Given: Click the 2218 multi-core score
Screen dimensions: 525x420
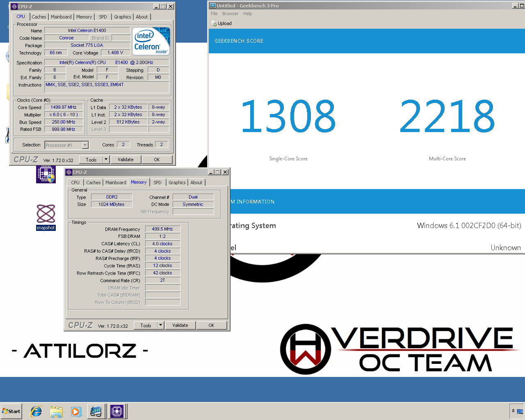Looking at the screenshot, I should click(447, 117).
